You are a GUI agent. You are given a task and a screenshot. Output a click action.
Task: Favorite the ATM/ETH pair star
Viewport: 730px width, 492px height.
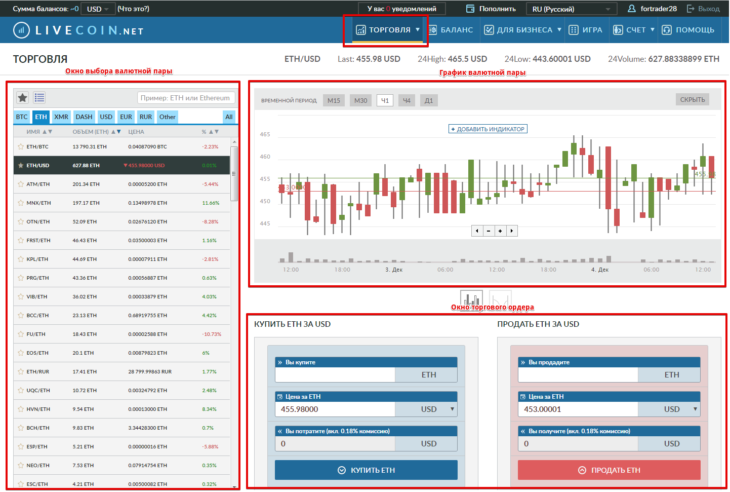(20, 184)
